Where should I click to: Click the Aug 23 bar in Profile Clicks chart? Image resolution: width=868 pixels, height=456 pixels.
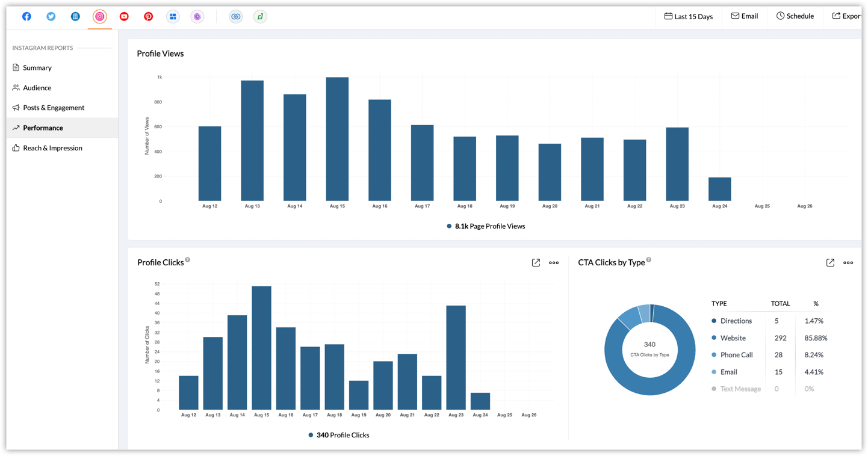(x=456, y=358)
